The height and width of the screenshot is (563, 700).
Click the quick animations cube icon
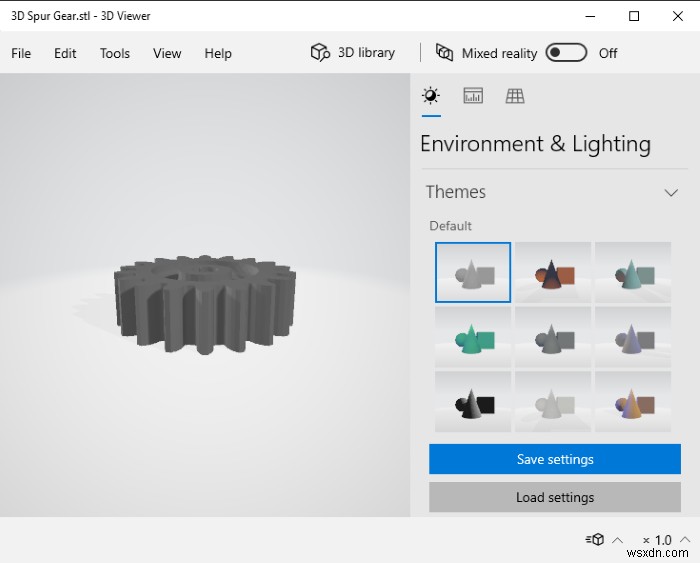tap(595, 539)
